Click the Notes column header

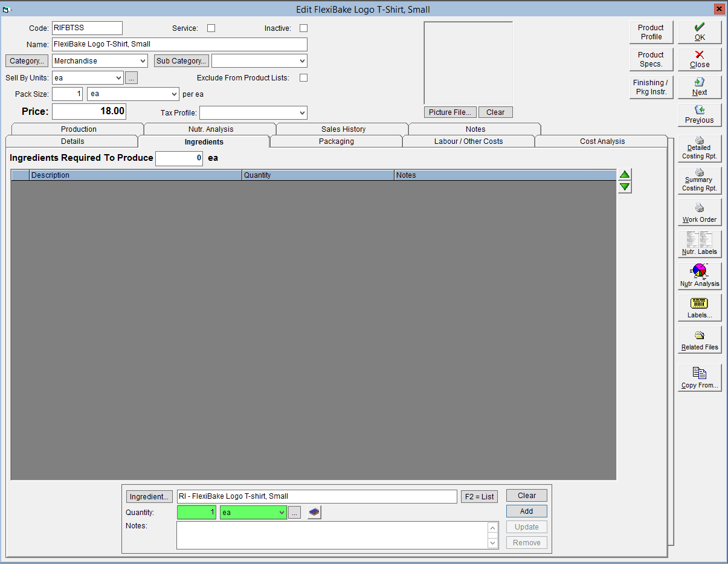pyautogui.click(x=505, y=175)
